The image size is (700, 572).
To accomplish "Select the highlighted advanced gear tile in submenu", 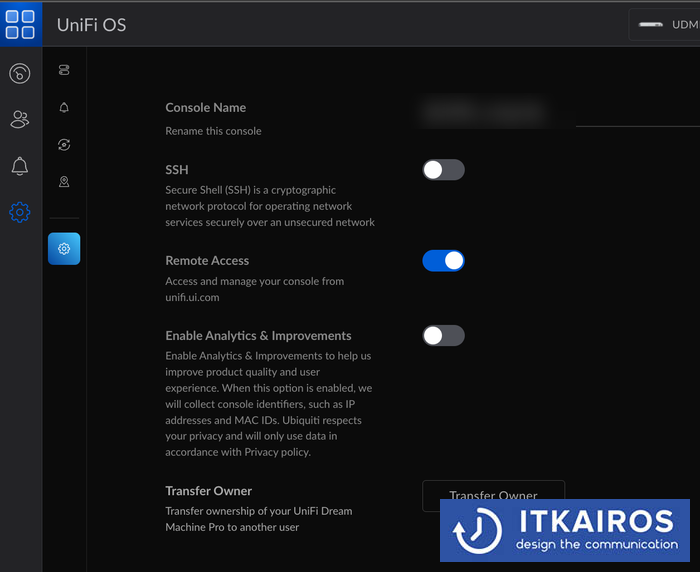I will pyautogui.click(x=64, y=249).
